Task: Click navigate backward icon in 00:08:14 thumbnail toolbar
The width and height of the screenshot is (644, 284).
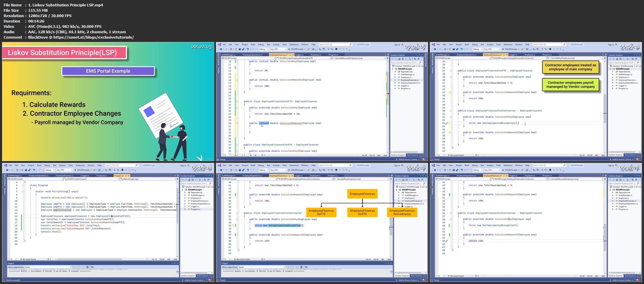Action: tap(7, 170)
